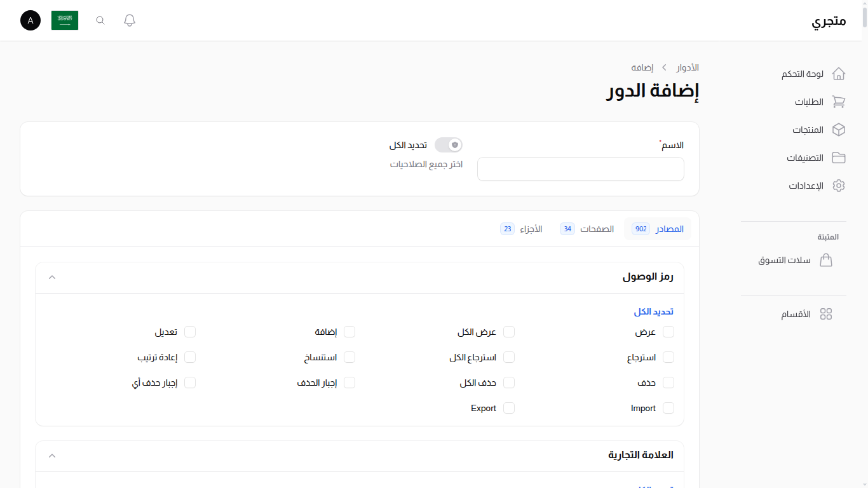Open الأقسام via the grid icon

(x=826, y=313)
